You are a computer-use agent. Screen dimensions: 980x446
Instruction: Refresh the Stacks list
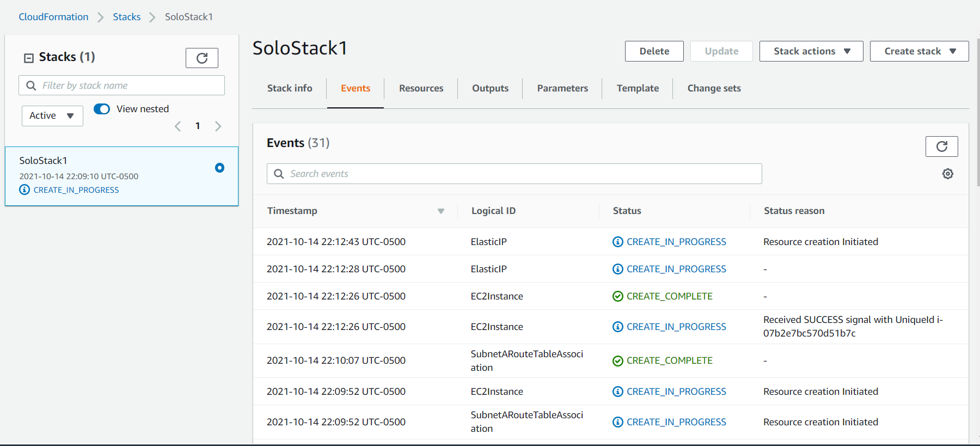[201, 58]
